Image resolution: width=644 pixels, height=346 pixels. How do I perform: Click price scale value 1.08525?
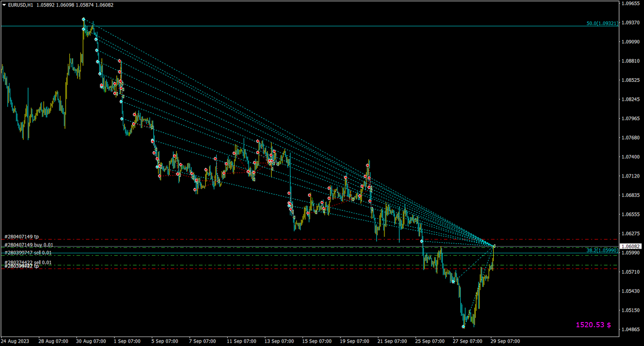(631, 80)
